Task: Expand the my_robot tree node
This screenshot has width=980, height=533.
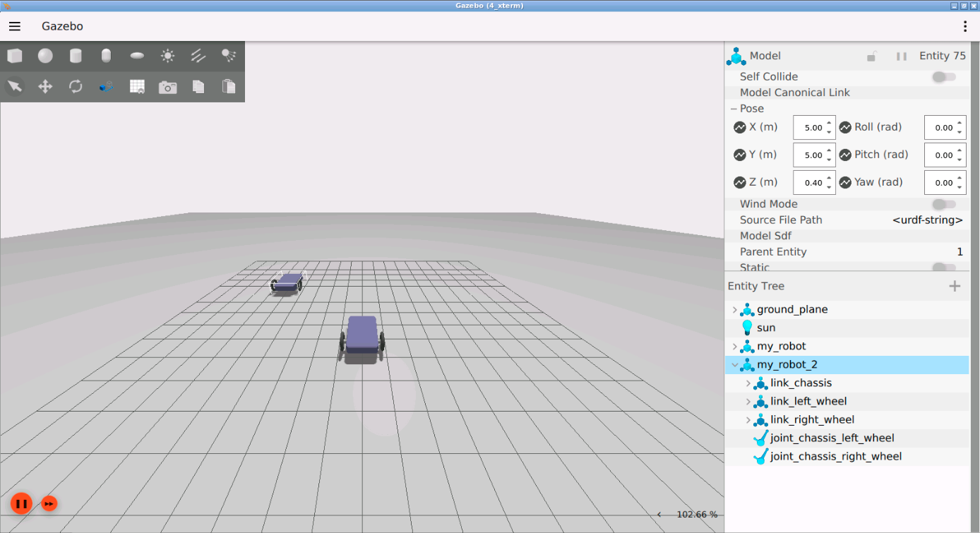Action: 734,347
